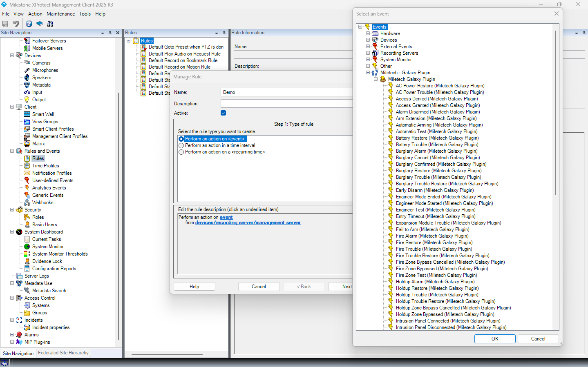Viewport: 588px width, 367px height.
Task: Select the Incident properties icon
Action: coord(27,327)
